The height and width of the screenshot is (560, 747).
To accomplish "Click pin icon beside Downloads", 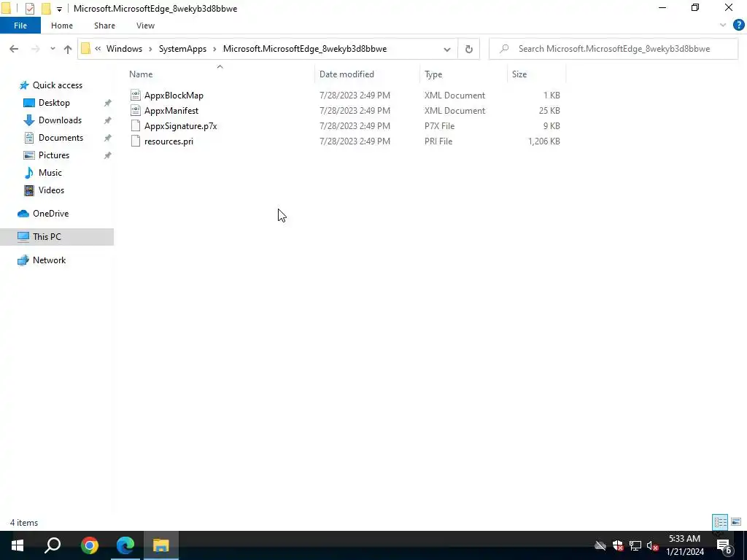I will point(108,120).
